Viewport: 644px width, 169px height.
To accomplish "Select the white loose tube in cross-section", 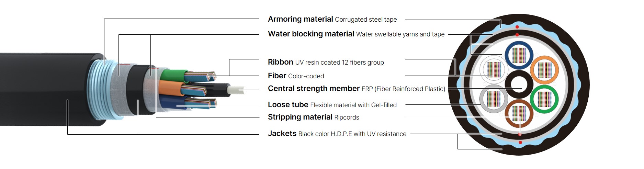I will coord(494,70).
